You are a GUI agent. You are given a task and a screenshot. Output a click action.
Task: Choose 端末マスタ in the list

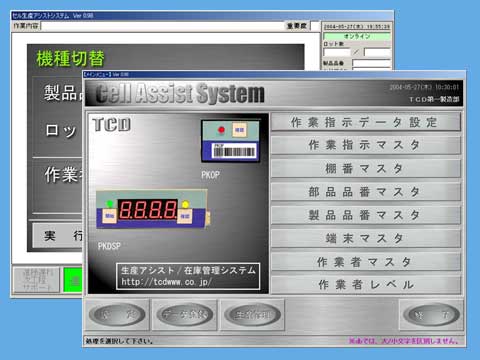point(366,238)
